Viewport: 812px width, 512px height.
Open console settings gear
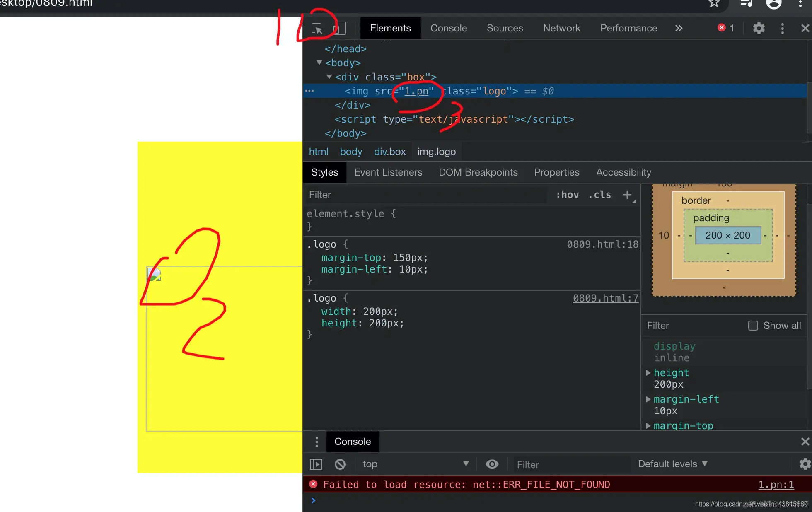[805, 464]
